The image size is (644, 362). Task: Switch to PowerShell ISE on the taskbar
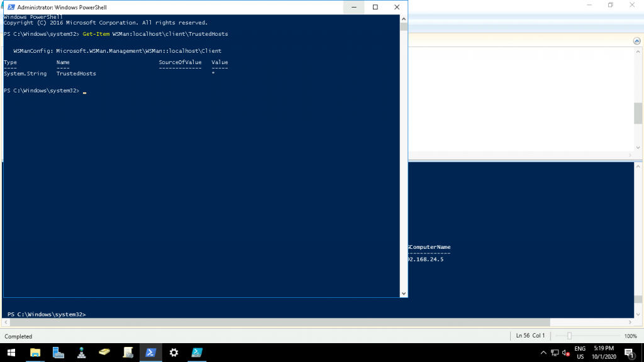[197, 353]
